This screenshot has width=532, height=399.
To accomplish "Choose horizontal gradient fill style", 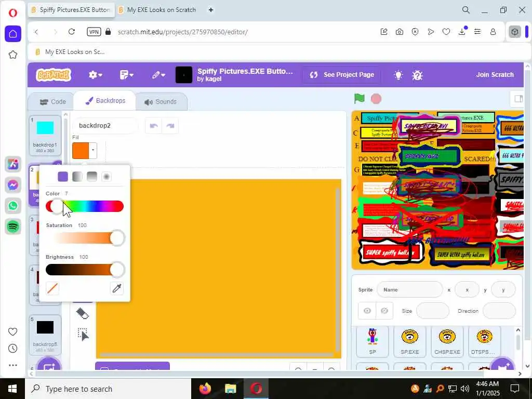I will click(77, 177).
